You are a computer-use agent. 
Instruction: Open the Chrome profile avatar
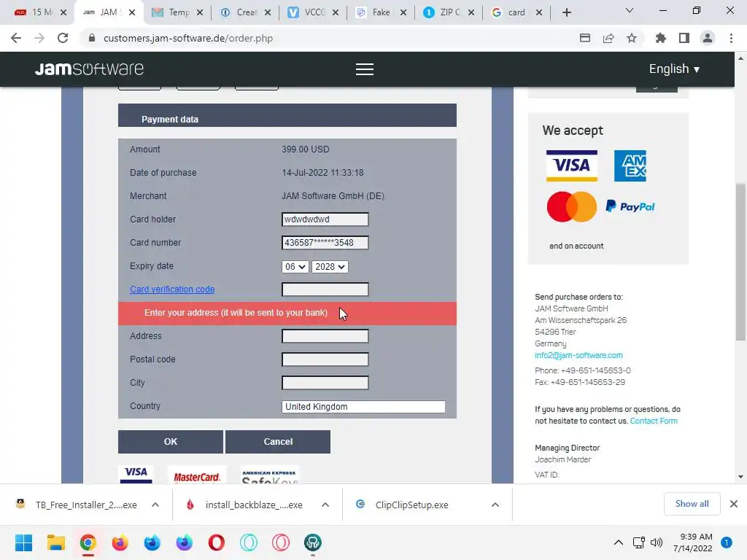708,38
